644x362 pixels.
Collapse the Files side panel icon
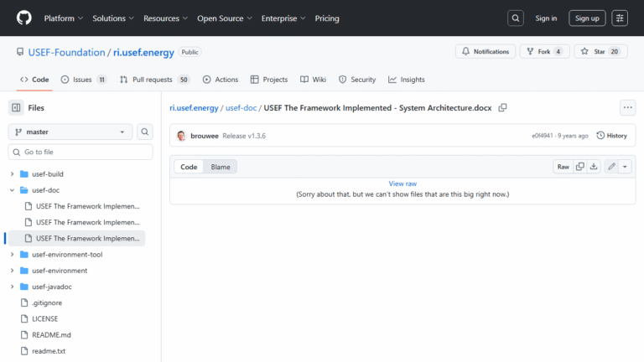(16, 107)
